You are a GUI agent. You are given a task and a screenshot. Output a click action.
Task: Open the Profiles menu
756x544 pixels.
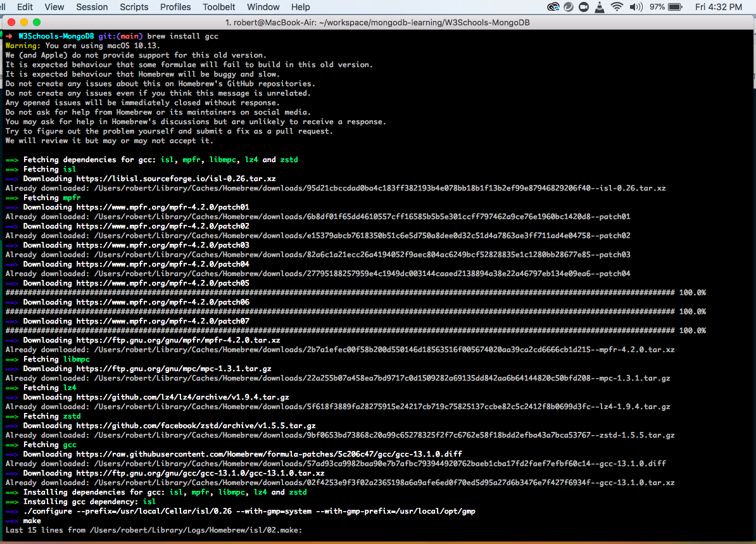click(175, 7)
